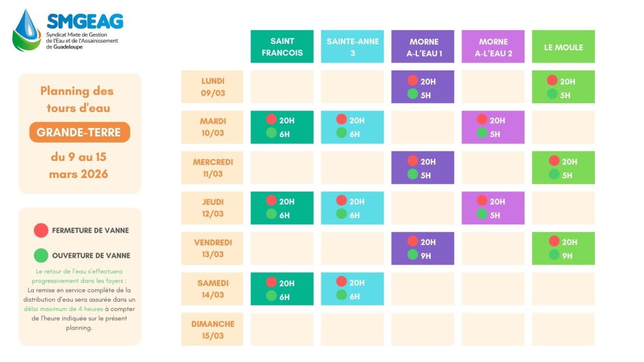Click the purple Mercredi Morne-à-l'Eau 1 cell
The image size is (644, 362).
[423, 168]
